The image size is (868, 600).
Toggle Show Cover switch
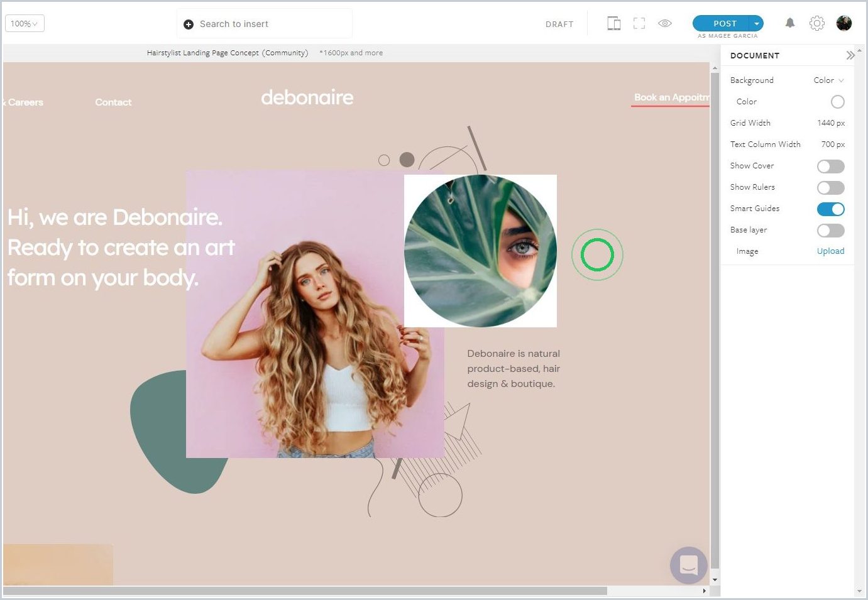click(830, 166)
